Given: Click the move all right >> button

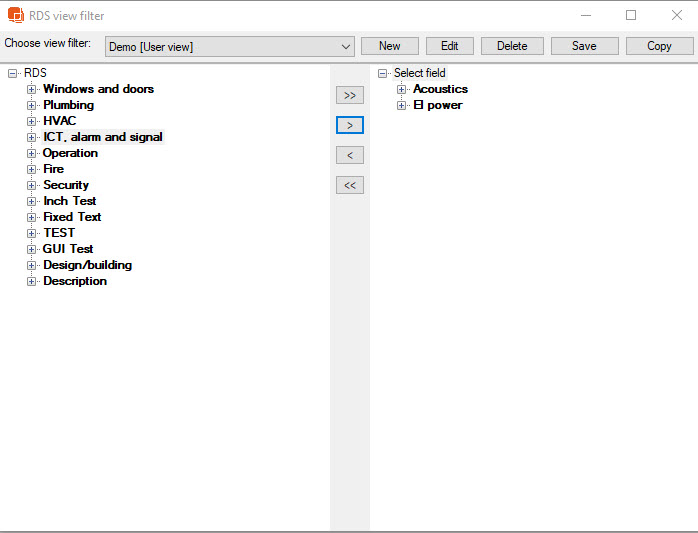Looking at the screenshot, I should tap(350, 95).
